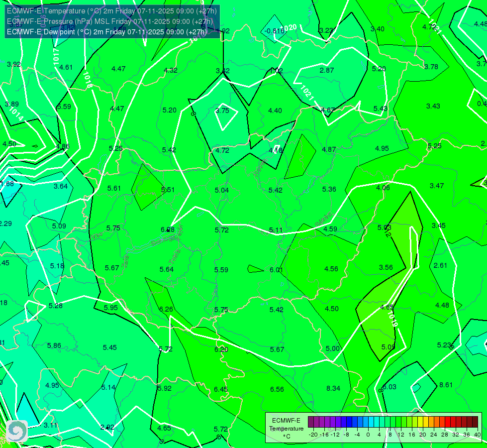Click the 3.92 dew point value

[14, 64]
